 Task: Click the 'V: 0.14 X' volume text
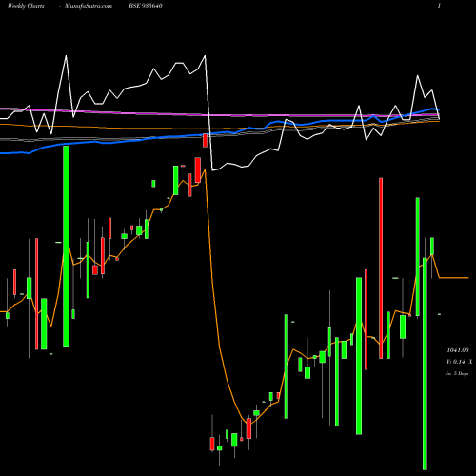pyautogui.click(x=460, y=362)
